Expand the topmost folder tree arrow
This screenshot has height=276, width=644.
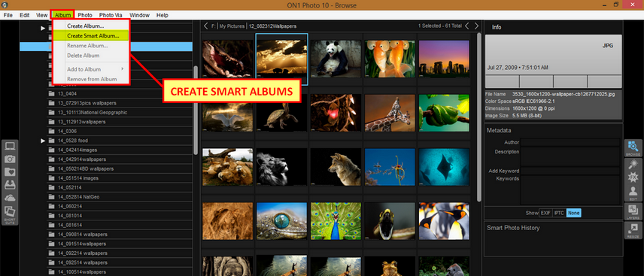pos(43,29)
